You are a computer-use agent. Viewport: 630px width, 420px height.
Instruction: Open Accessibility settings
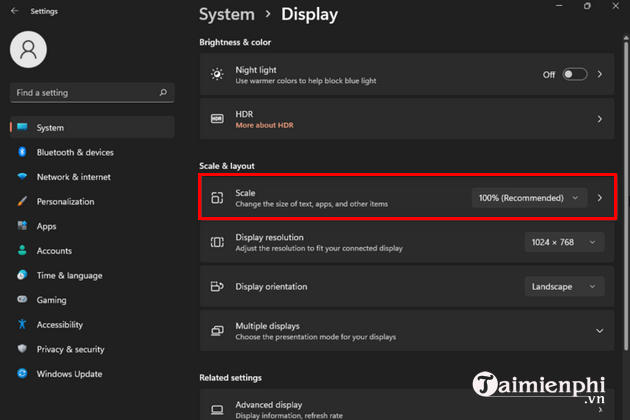click(x=92, y=324)
